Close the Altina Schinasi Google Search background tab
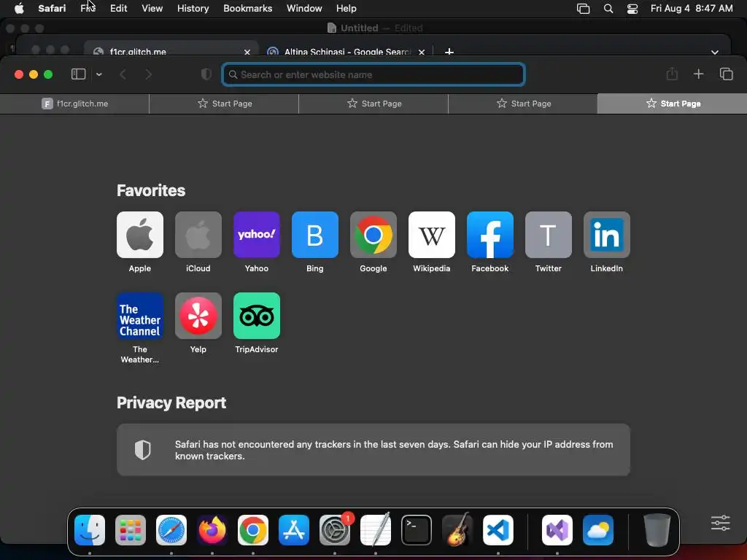This screenshot has height=560, width=747. (x=422, y=52)
